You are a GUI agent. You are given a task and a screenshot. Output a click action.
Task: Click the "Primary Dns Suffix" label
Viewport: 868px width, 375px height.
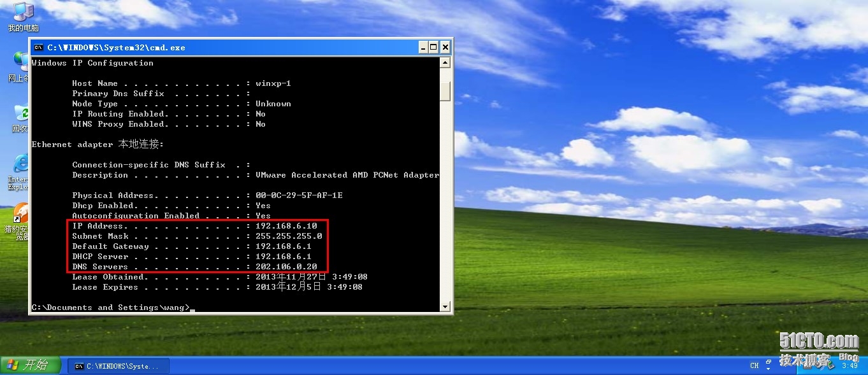tap(118, 94)
